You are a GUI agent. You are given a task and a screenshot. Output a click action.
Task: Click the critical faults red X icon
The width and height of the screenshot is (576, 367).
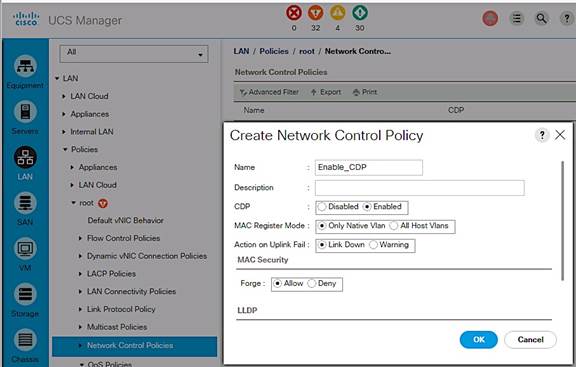[294, 13]
